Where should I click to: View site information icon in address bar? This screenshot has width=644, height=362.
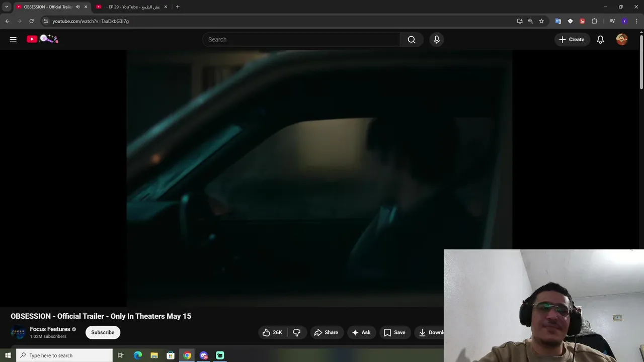[46, 21]
